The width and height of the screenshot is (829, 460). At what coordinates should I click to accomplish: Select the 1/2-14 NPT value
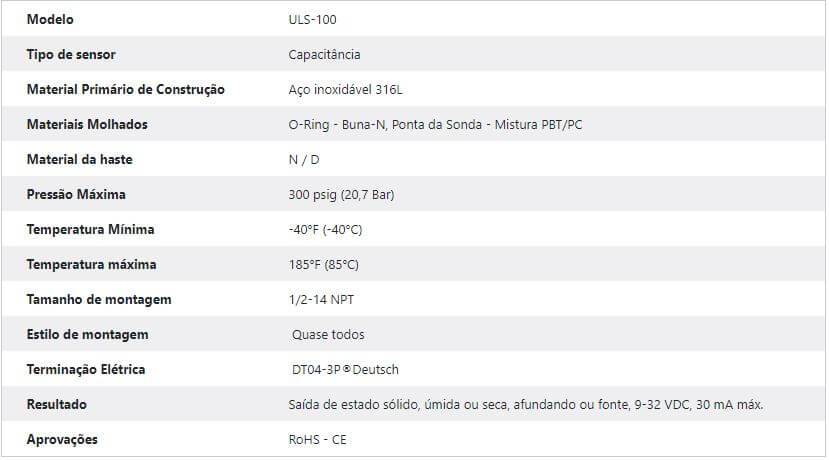321,299
